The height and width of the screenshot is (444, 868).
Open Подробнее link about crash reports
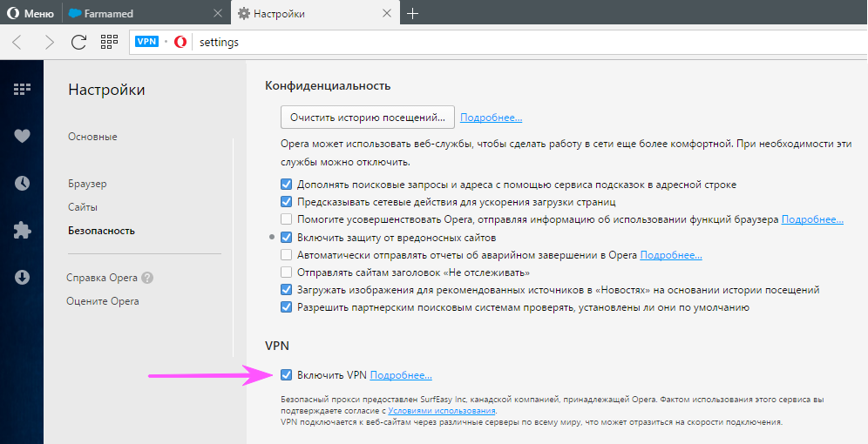point(671,255)
